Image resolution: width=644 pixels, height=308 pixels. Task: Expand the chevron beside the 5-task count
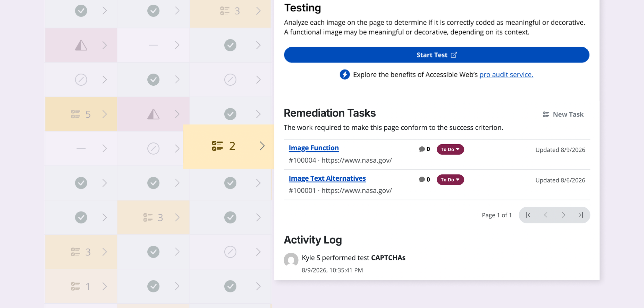[104, 114]
